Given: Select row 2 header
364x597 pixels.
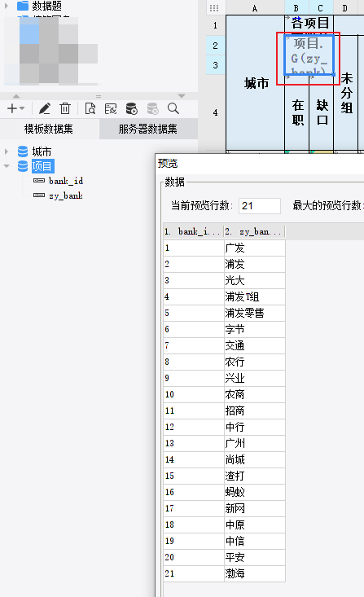Looking at the screenshot, I should pyautogui.click(x=216, y=46).
